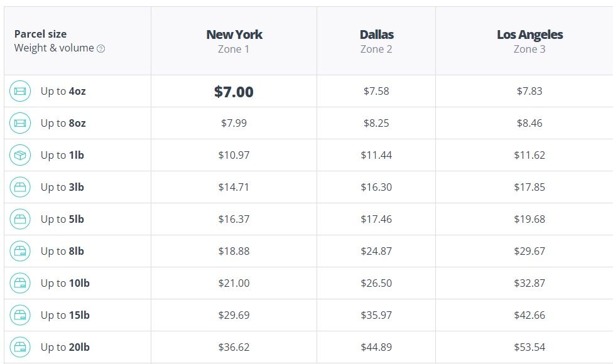613x364 pixels.
Task: Select the Dallas Zone 2 column header
Action: point(376,41)
